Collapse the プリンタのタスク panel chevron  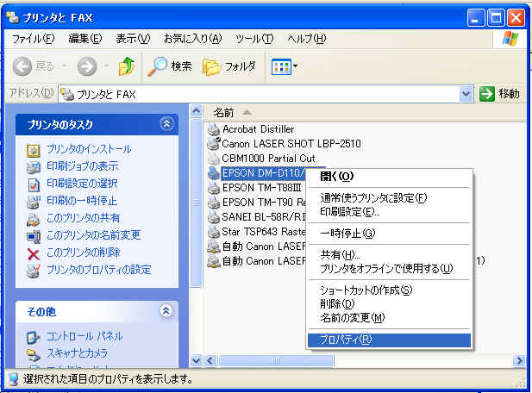point(166,124)
